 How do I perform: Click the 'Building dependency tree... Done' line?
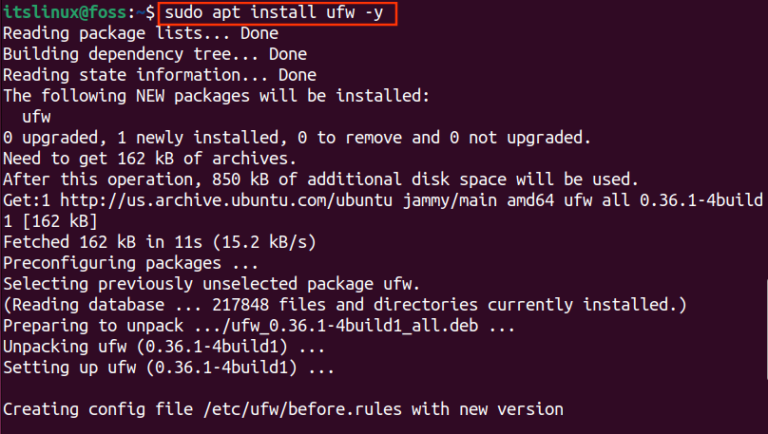155,54
